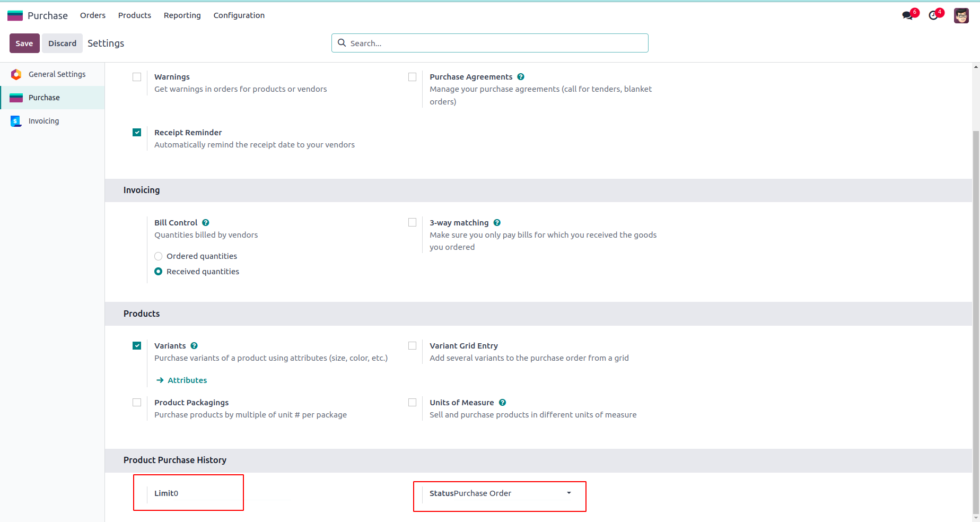Viewport: 980px width, 522px height.
Task: Open help icon next to Units of Measure
Action: click(x=502, y=403)
